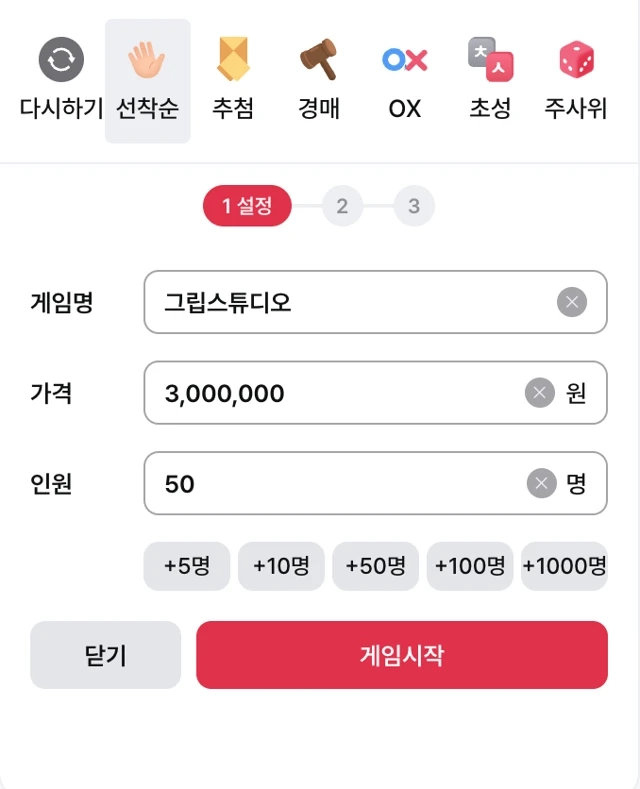
Task: Go to step 2
Action: (x=342, y=207)
